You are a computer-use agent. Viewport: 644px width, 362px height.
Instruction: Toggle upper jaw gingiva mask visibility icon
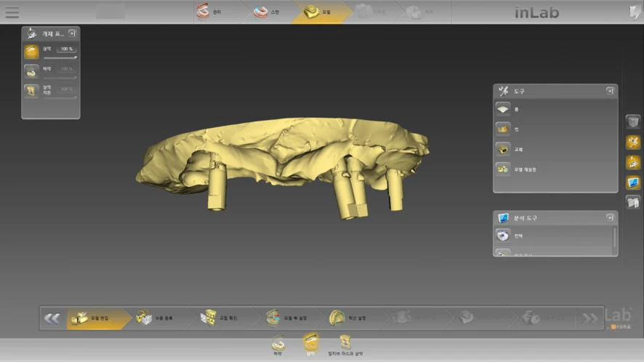point(31,91)
